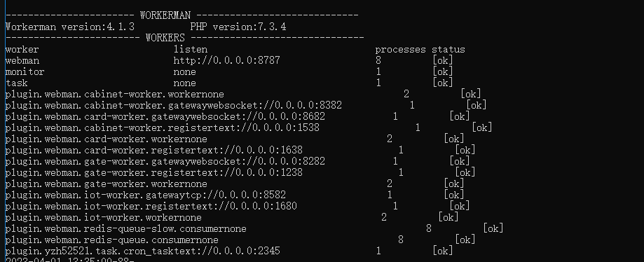
Task: Click the task worker row name
Action: pyautogui.click(x=16, y=83)
